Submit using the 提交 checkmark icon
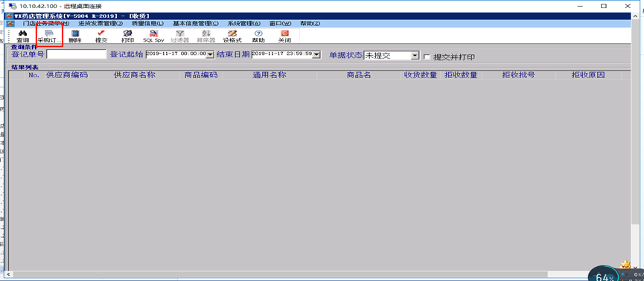The height and width of the screenshot is (281, 644). (101, 36)
